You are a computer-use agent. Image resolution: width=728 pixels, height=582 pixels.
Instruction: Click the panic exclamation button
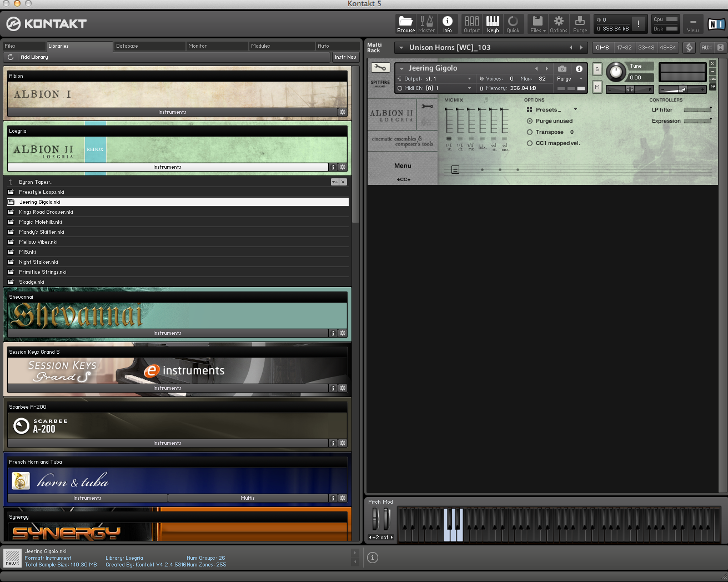point(639,24)
